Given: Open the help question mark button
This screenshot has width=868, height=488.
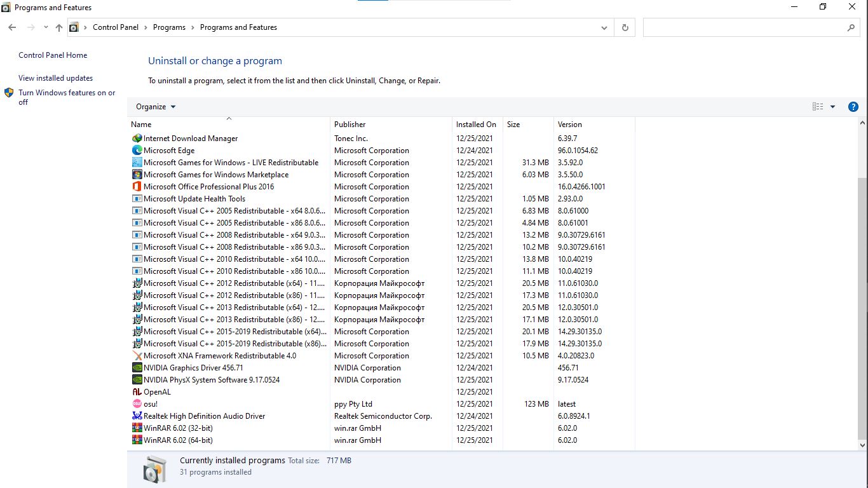Looking at the screenshot, I should [853, 107].
